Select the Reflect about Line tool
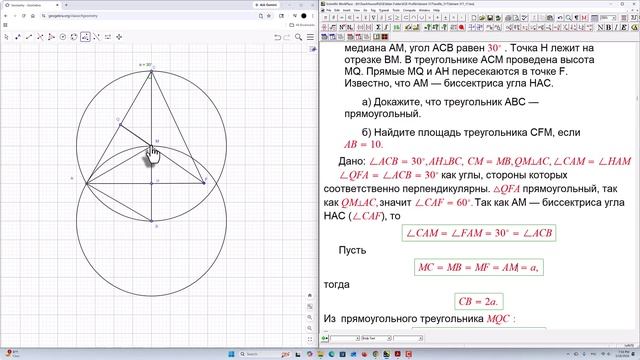 click(x=96, y=37)
